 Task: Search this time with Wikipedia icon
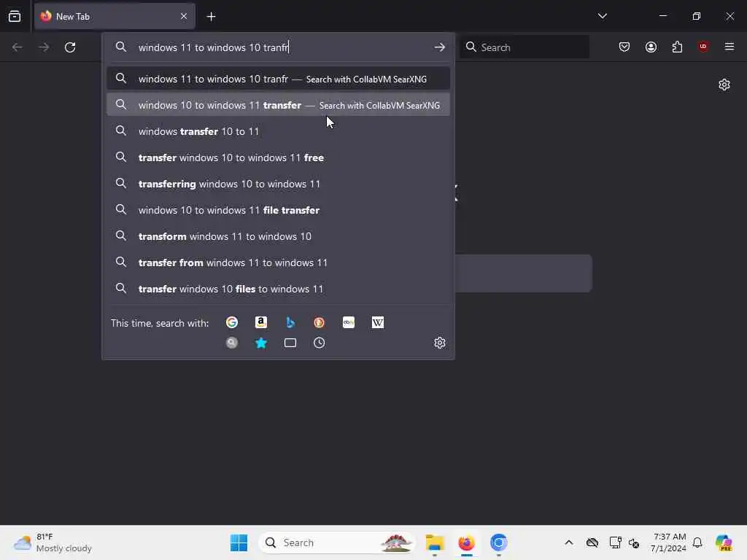377,322
